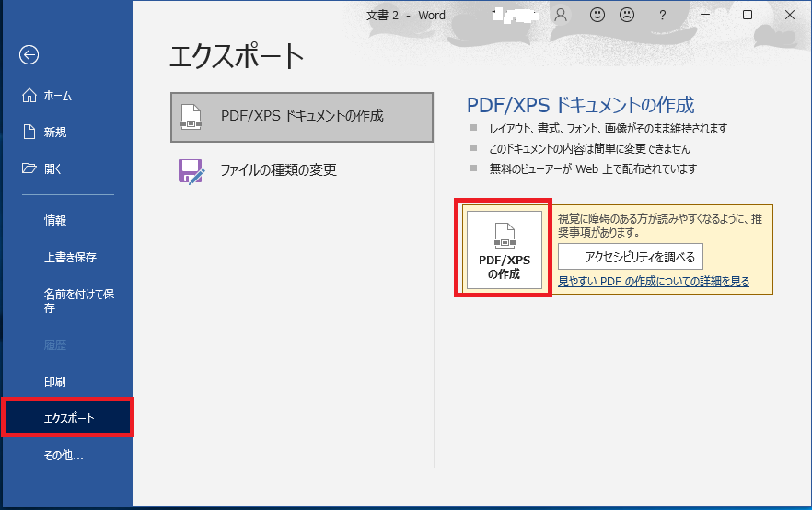Open help via the question mark icon

(x=662, y=15)
